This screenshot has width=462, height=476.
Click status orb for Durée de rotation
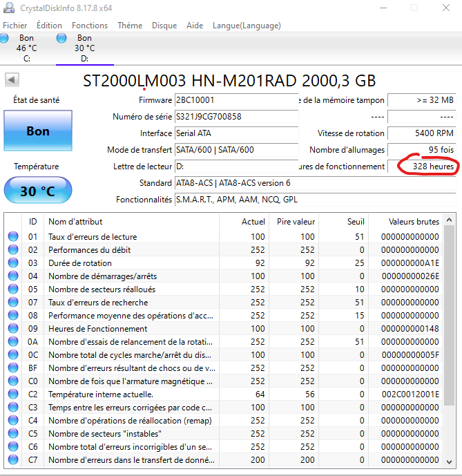coord(13,263)
